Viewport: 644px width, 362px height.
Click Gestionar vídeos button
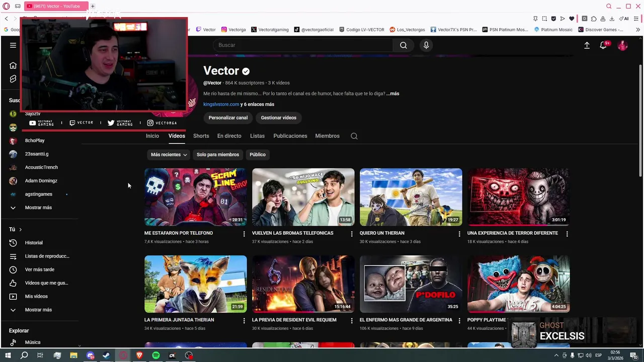tap(279, 118)
